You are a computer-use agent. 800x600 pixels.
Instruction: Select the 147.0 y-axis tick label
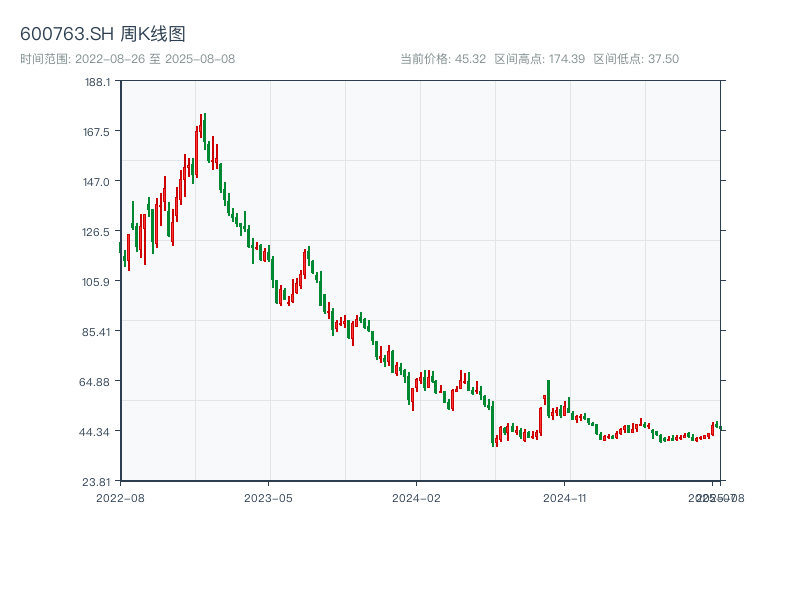tap(97, 182)
